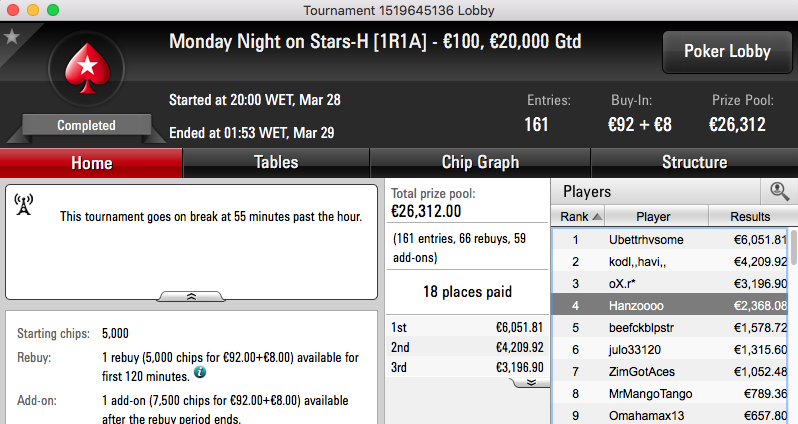
Task: Click the PokerStars spade logo
Action: click(87, 68)
